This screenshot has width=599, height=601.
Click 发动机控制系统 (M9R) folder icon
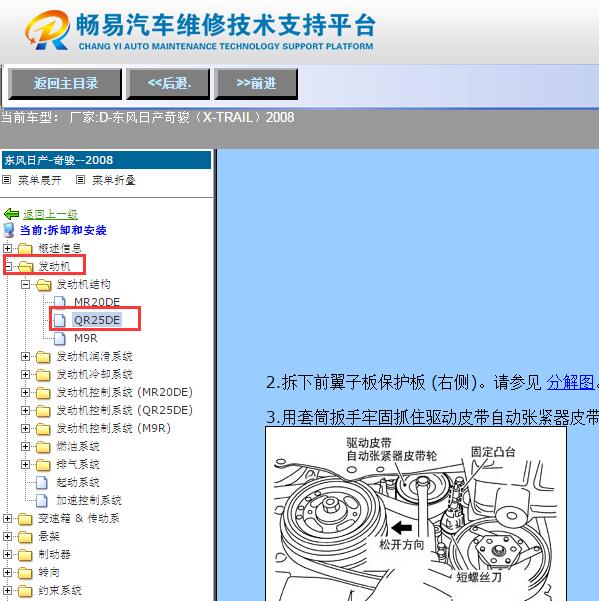click(43, 429)
